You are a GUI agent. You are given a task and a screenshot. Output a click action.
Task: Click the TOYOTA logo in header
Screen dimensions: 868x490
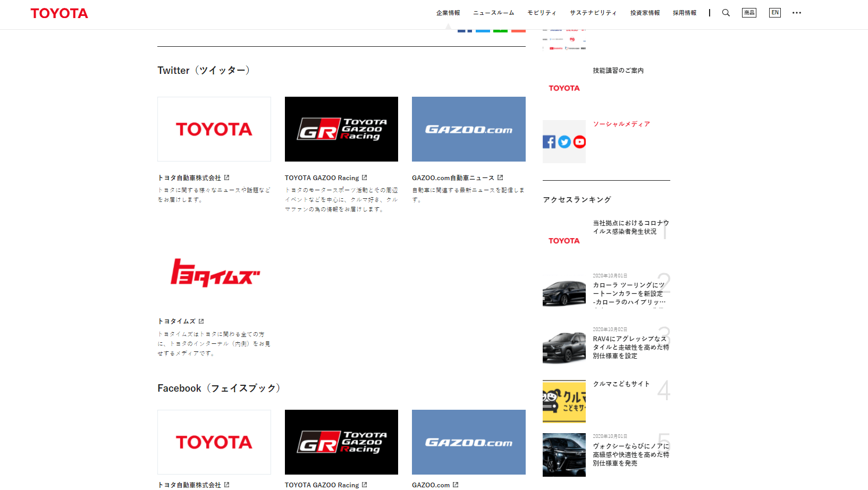pos(59,13)
